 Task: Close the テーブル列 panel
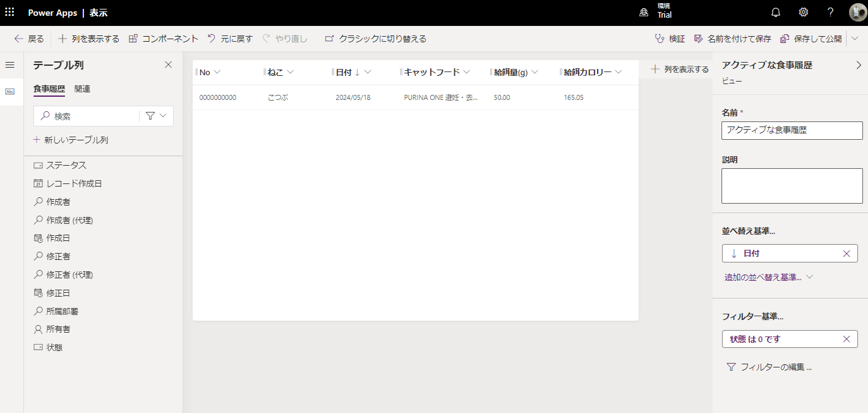[x=168, y=65]
